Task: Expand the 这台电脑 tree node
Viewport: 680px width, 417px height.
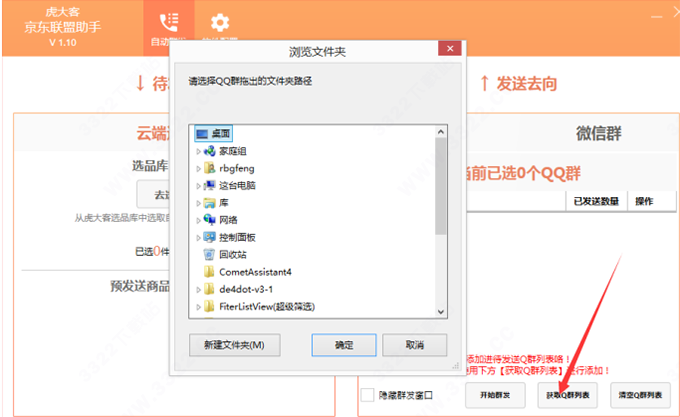Action: point(198,186)
